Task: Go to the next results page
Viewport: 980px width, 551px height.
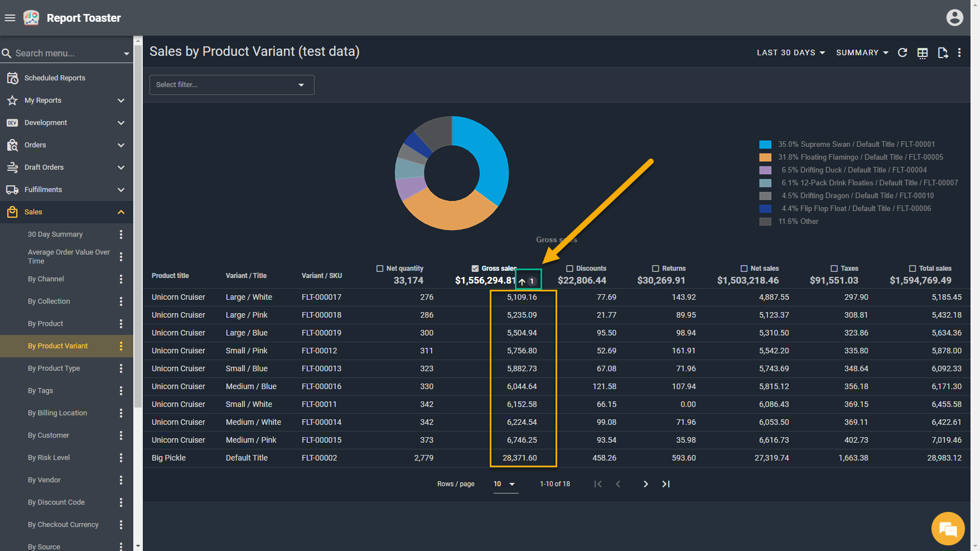Action: point(646,484)
